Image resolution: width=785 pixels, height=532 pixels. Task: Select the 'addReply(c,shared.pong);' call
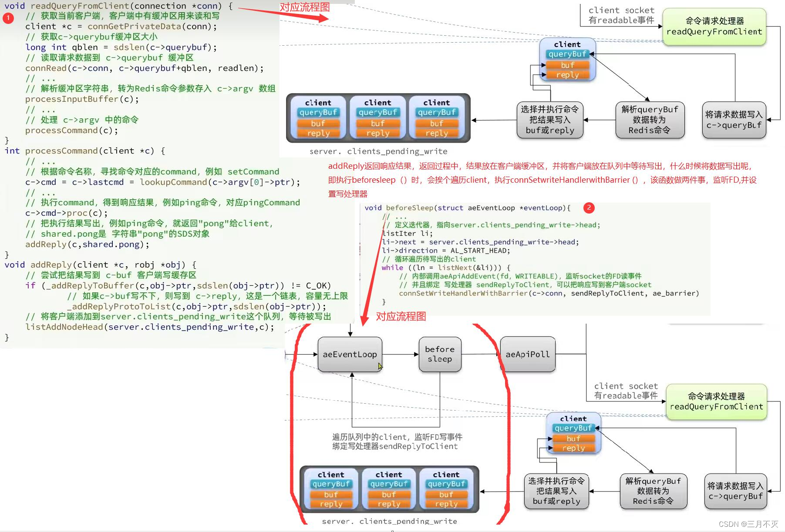pyautogui.click(x=87, y=244)
